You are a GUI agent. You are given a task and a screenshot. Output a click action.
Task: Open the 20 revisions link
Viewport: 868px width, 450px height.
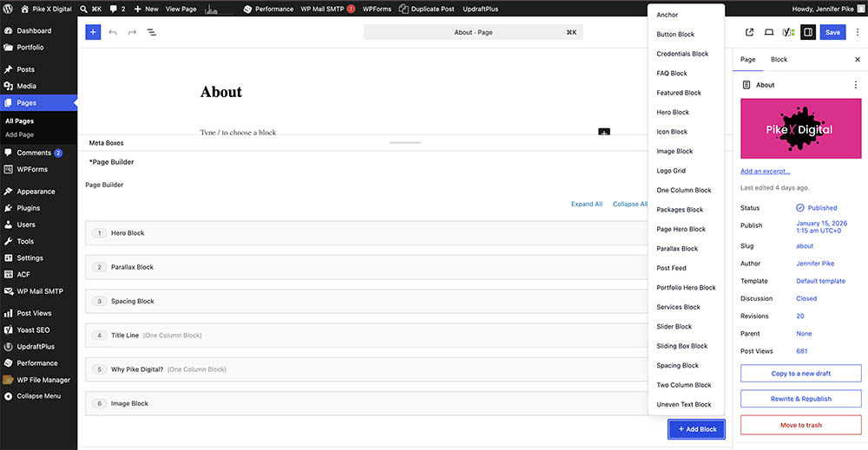click(800, 316)
